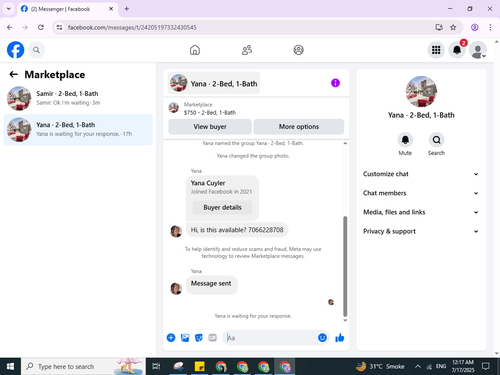The width and height of the screenshot is (500, 375).
Task: Expand the Privacy & support section
Action: [421, 231]
